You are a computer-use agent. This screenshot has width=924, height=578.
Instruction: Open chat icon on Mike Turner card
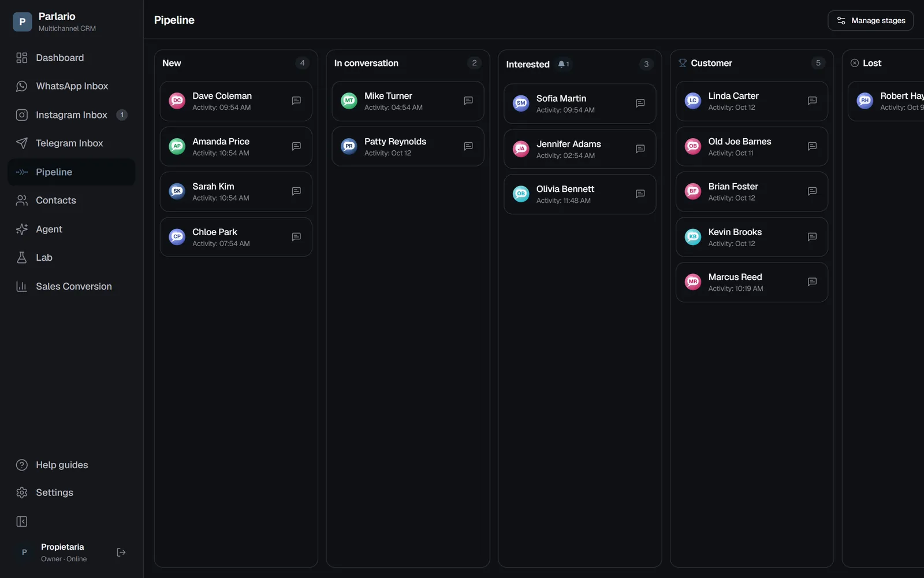click(x=468, y=101)
